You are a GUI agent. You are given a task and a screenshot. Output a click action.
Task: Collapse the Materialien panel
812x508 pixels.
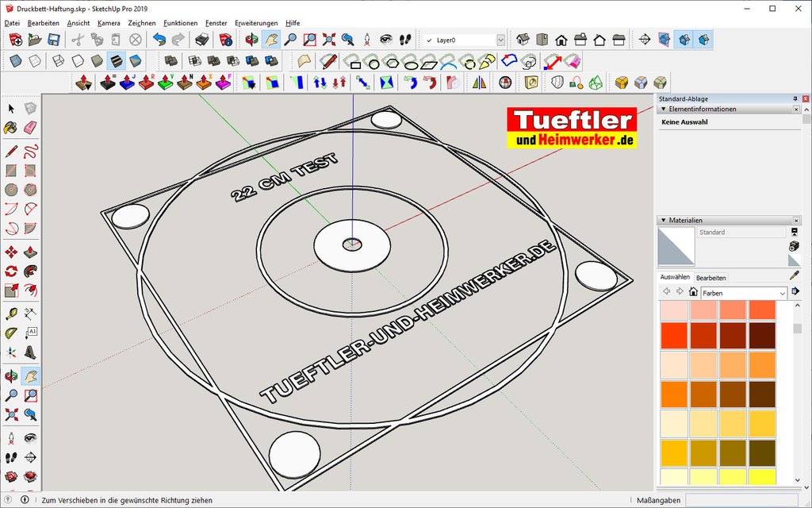pos(664,221)
